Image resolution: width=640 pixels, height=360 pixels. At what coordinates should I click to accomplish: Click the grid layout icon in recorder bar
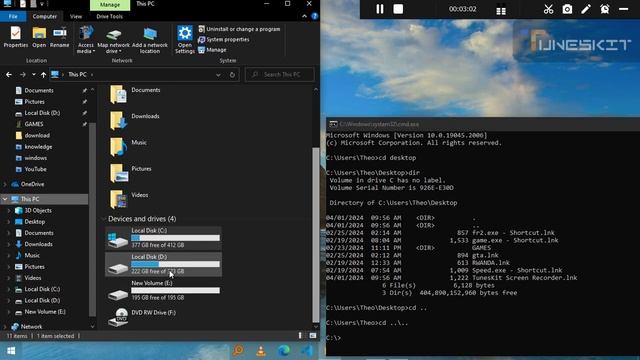click(501, 10)
